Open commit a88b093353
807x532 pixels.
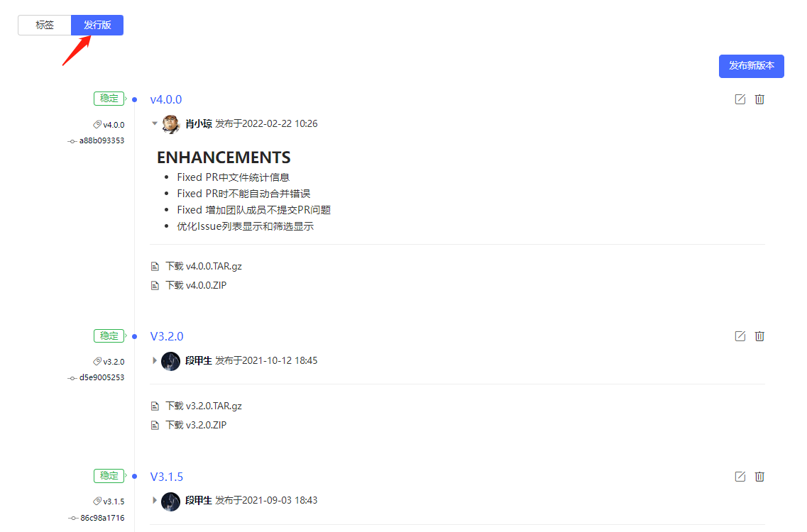coord(101,140)
